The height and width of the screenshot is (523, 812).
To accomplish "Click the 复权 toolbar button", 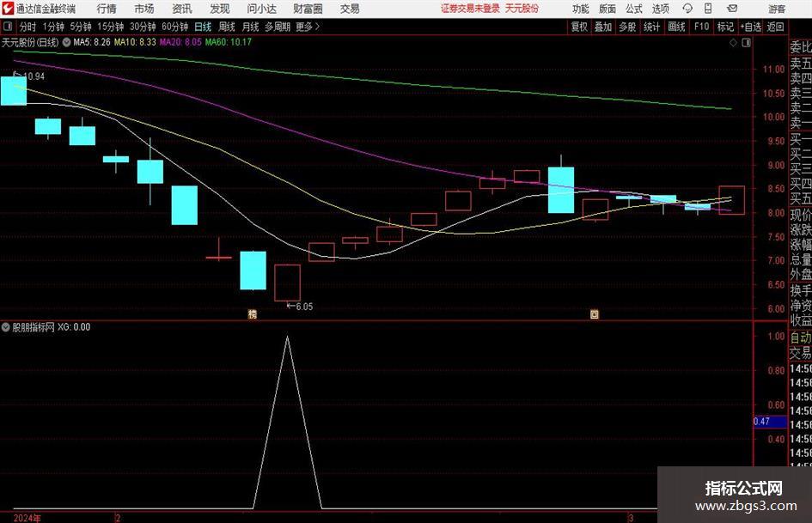I will point(579,27).
